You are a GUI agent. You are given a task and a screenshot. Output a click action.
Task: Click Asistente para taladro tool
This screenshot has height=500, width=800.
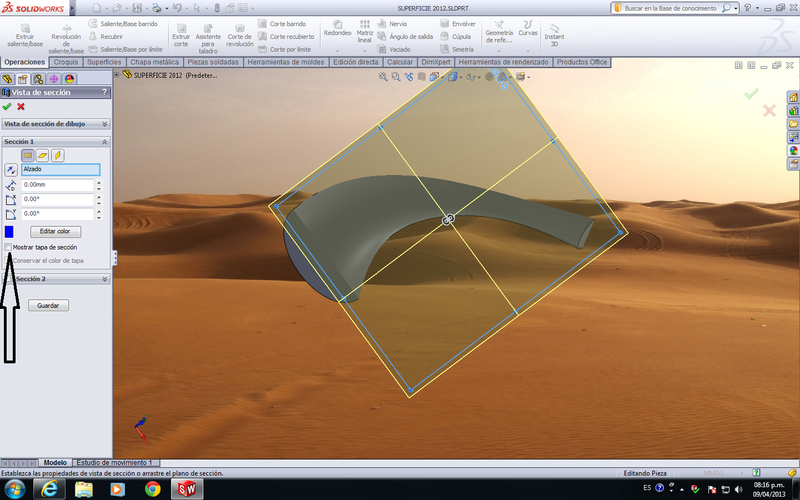tap(208, 38)
